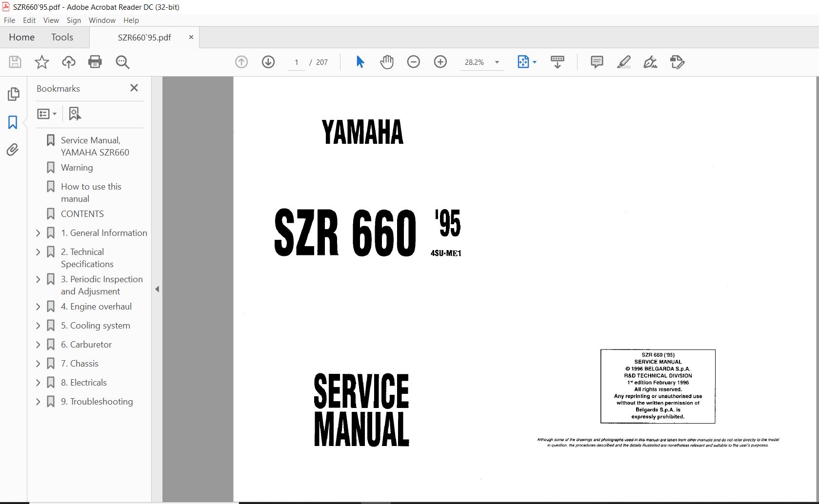
Task: Jump to Service Manual, YAMAHA SZR660 bookmark
Action: click(x=95, y=146)
